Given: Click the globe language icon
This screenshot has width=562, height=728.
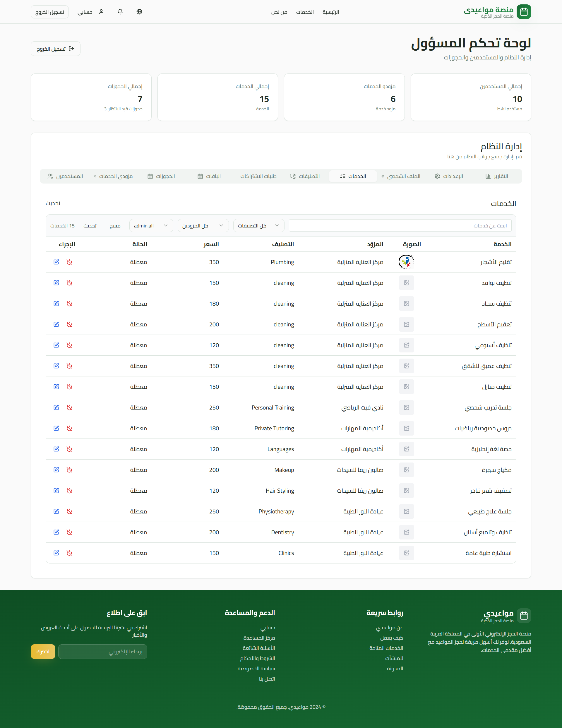Looking at the screenshot, I should 139,12.
